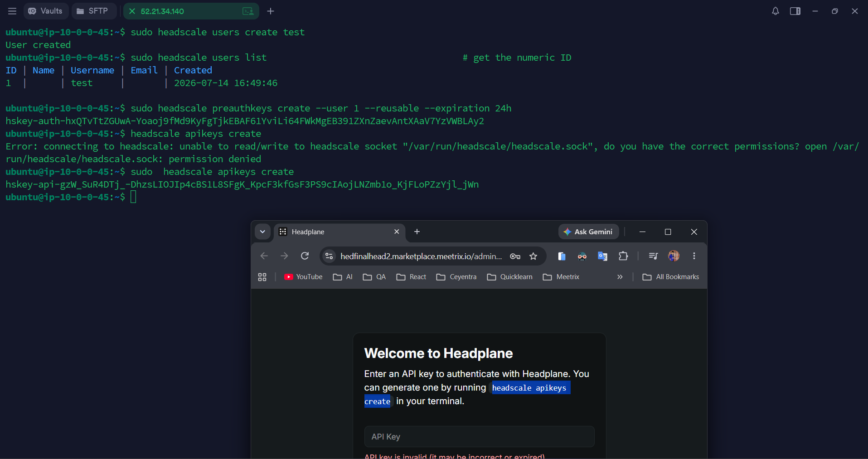Click the '2026-07-14 16:49:46' created value
The height and width of the screenshot is (459, 868).
click(226, 83)
